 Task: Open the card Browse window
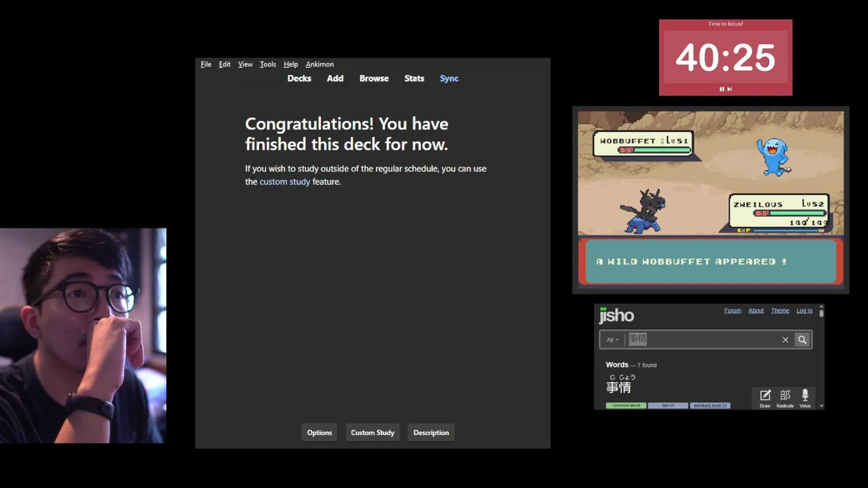coord(374,79)
